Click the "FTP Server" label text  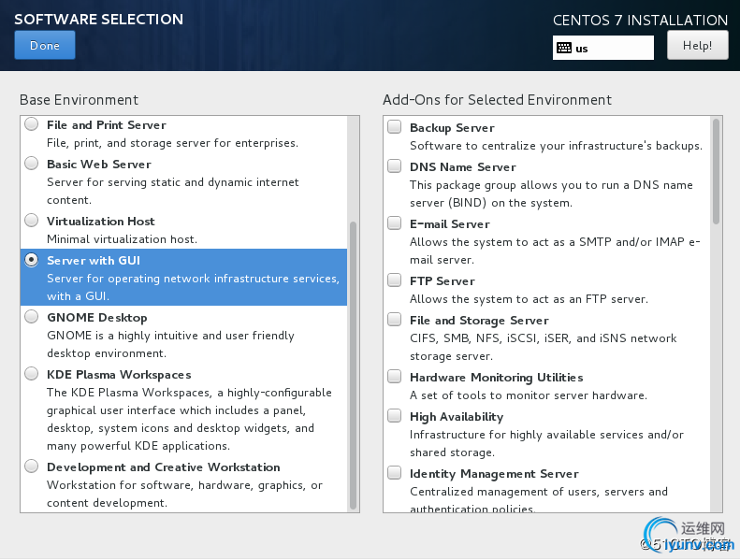(x=442, y=281)
